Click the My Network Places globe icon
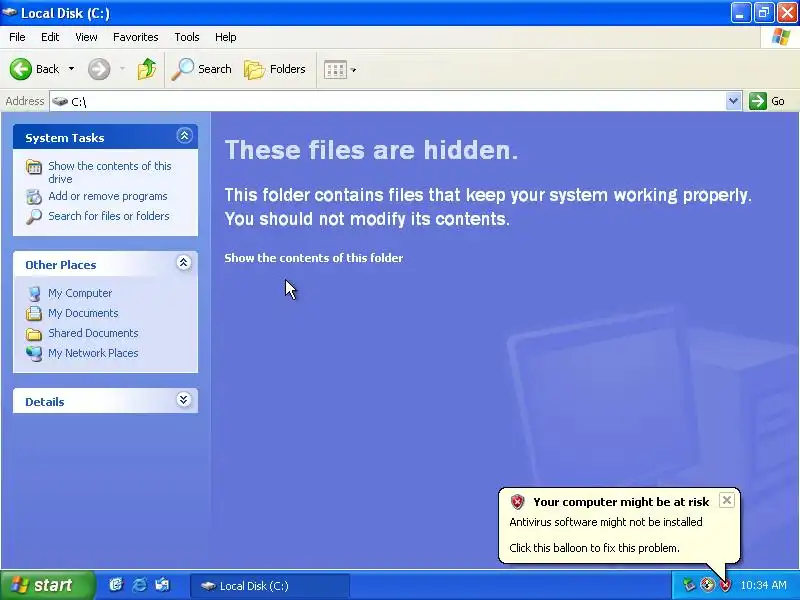The image size is (800, 600). point(34,353)
